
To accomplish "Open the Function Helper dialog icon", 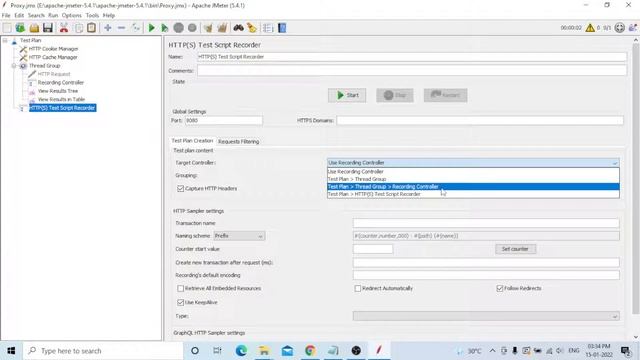I will tap(268, 28).
